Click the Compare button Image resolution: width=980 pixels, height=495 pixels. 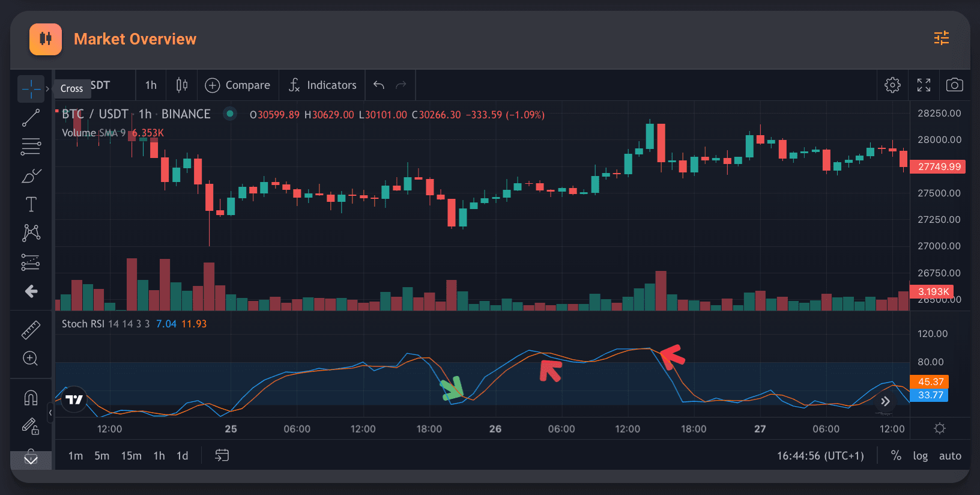pos(238,85)
